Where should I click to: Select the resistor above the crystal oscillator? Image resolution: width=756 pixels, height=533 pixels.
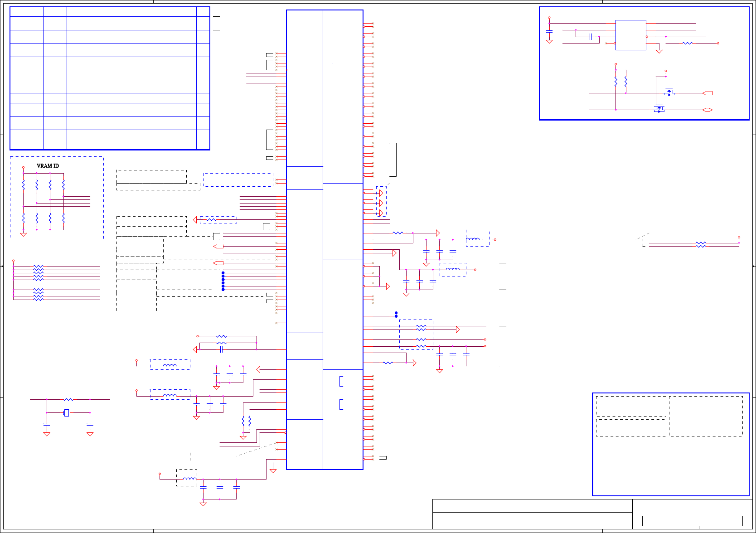(68, 399)
